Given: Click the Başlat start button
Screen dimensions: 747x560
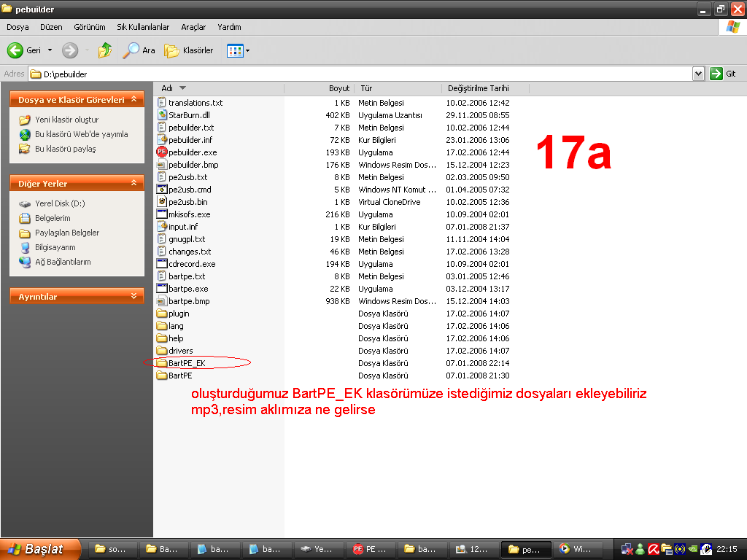Looking at the screenshot, I should pos(41,549).
